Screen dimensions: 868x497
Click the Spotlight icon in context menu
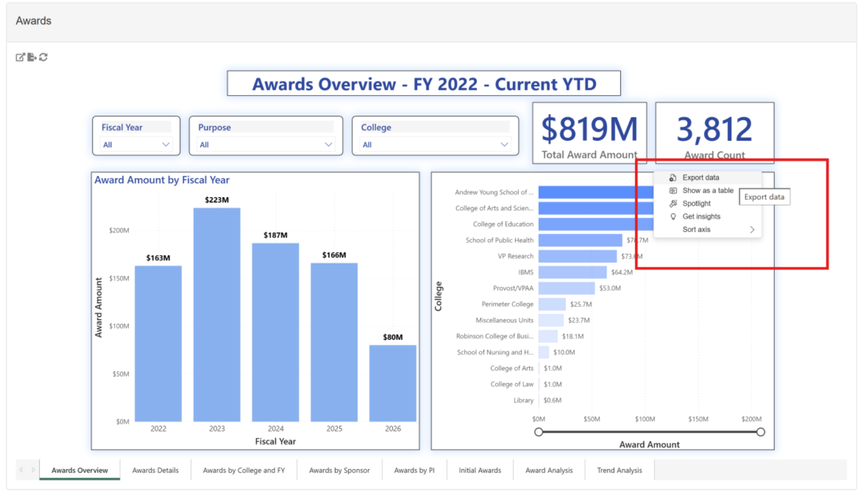[x=673, y=203]
